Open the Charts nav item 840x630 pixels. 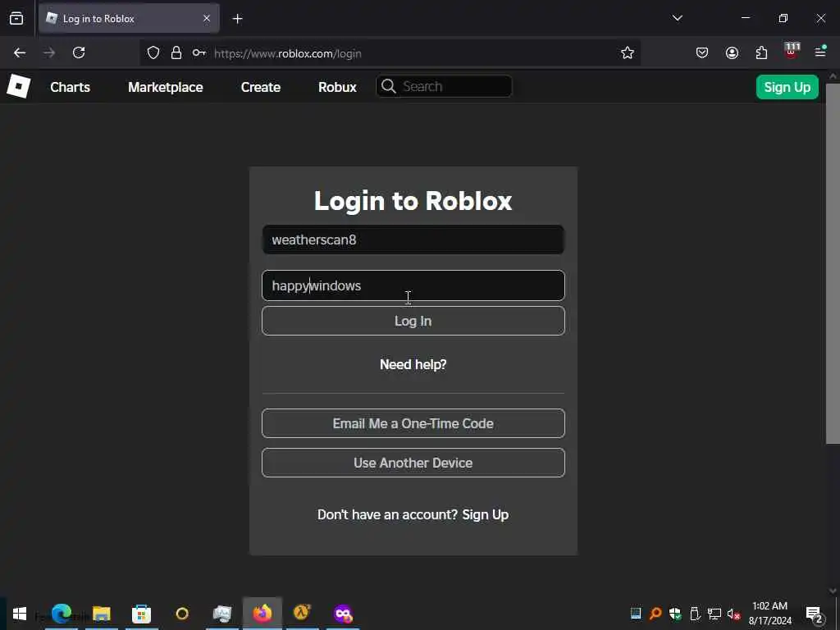(71, 87)
